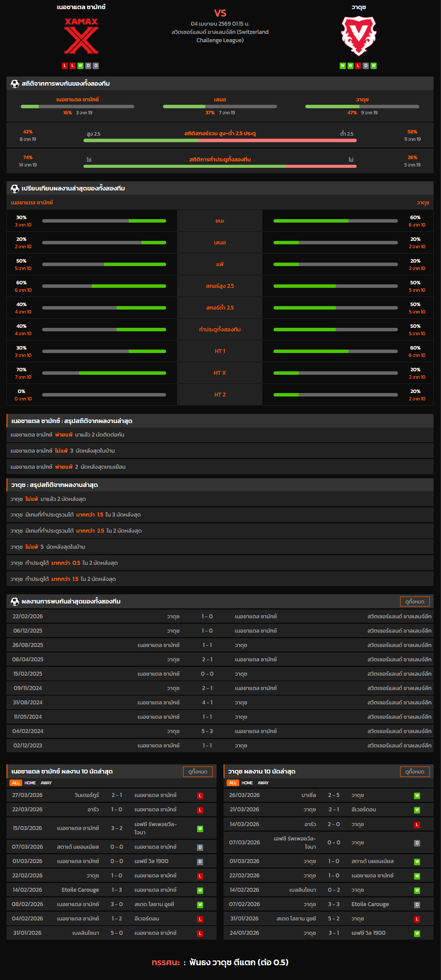Click red L badge under Vaduz logo

click(358, 66)
